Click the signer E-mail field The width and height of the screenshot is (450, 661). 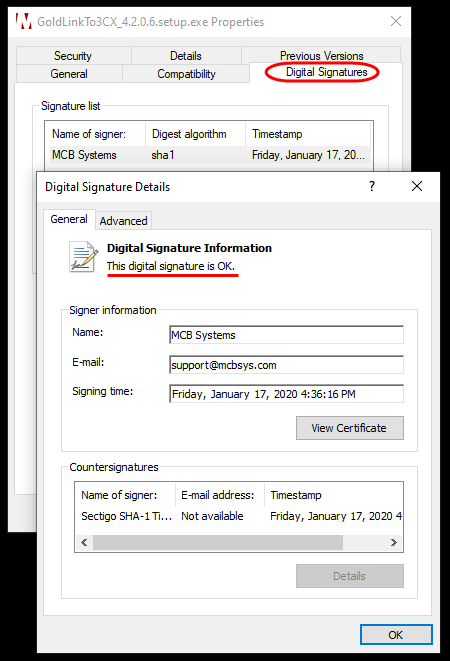pos(286,365)
